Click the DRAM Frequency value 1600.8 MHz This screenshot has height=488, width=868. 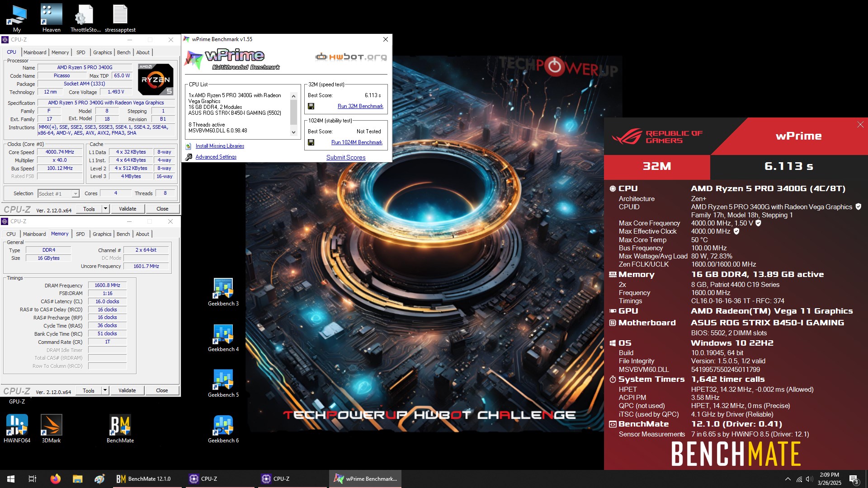point(107,286)
